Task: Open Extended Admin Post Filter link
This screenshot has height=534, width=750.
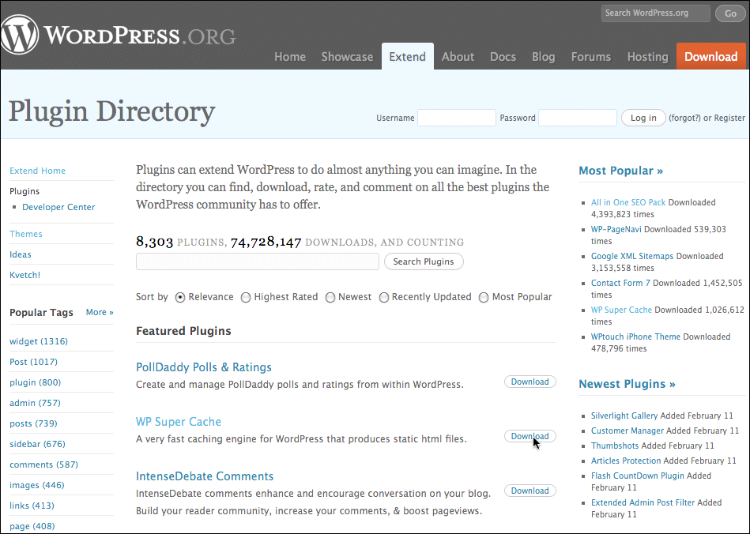Action: pos(642,502)
